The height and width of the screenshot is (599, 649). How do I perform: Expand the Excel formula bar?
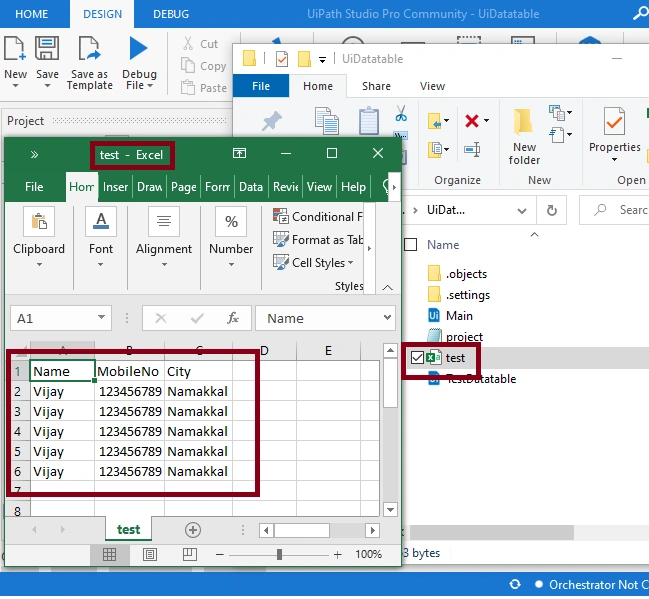click(x=387, y=318)
